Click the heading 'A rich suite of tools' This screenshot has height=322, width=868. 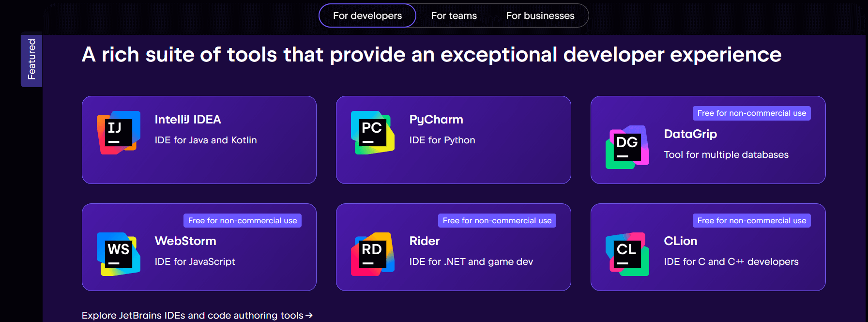click(431, 55)
